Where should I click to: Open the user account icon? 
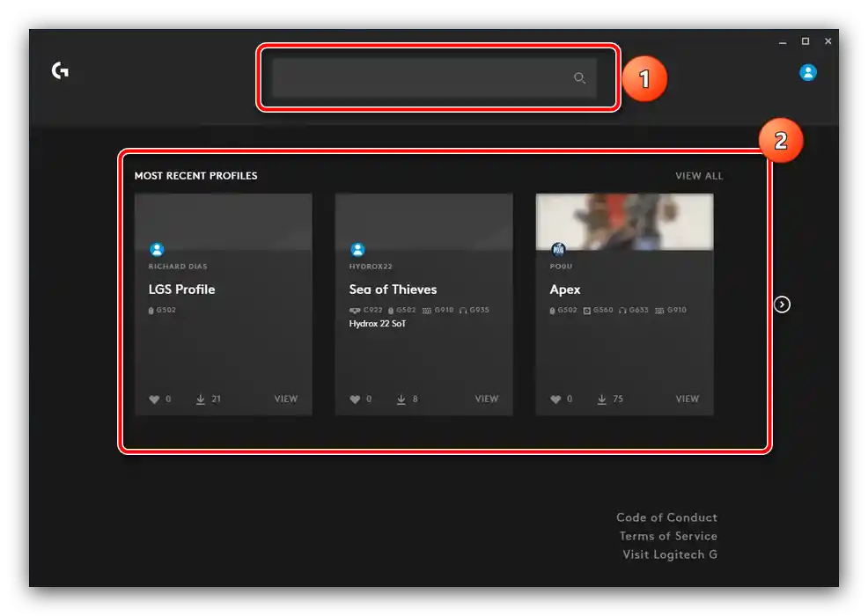coord(807,72)
